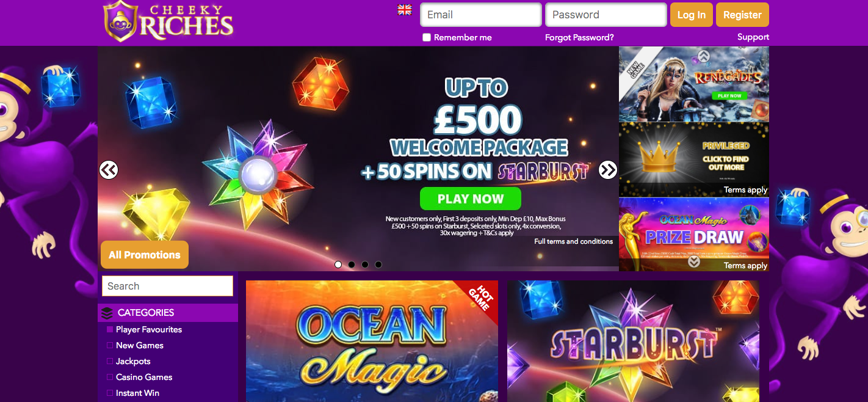Focus the game Search field

pyautogui.click(x=167, y=286)
